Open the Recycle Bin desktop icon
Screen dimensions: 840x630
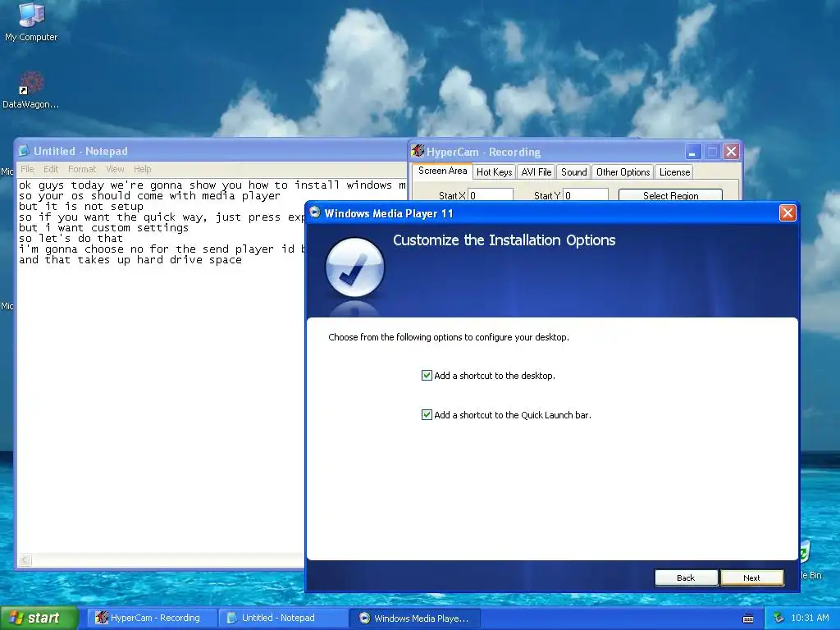click(x=810, y=559)
